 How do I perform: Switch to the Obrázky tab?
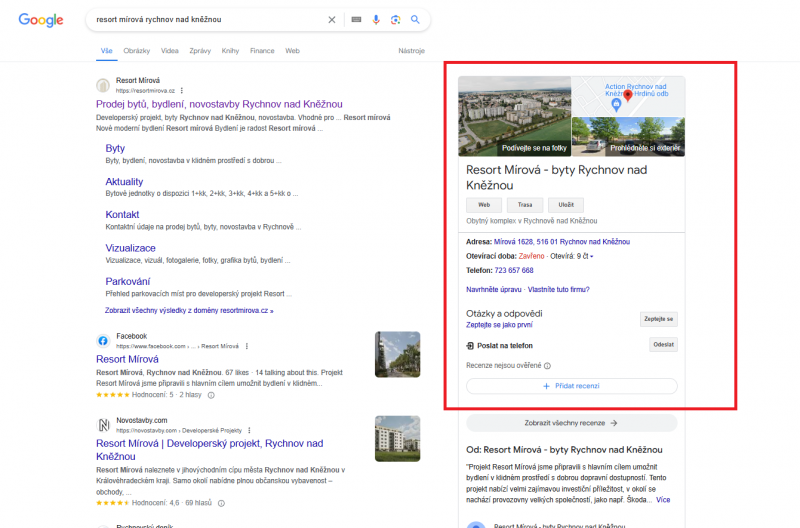tap(137, 51)
